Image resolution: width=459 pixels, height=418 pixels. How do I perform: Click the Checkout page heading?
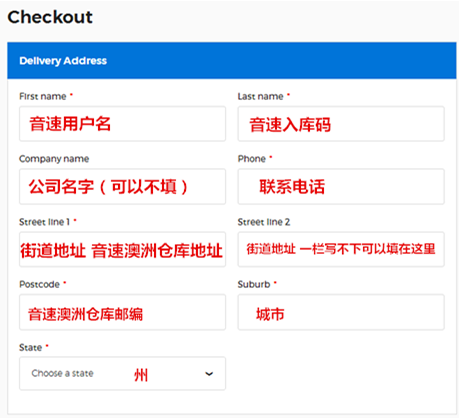[50, 17]
